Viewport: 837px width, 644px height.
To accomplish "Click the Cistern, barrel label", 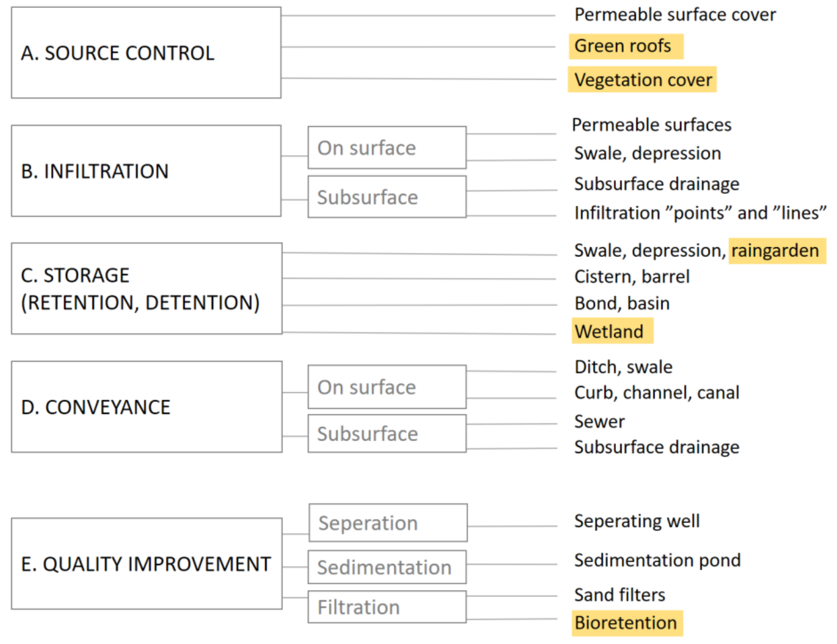I will tap(632, 276).
